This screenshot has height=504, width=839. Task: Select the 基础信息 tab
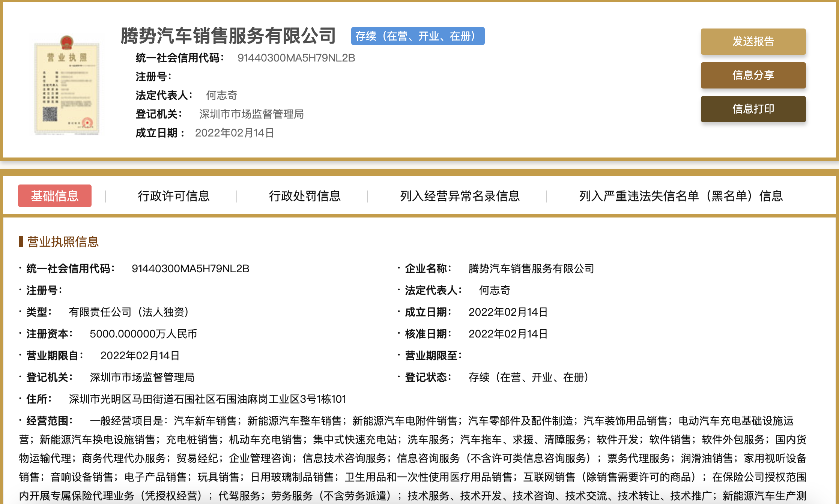click(55, 196)
